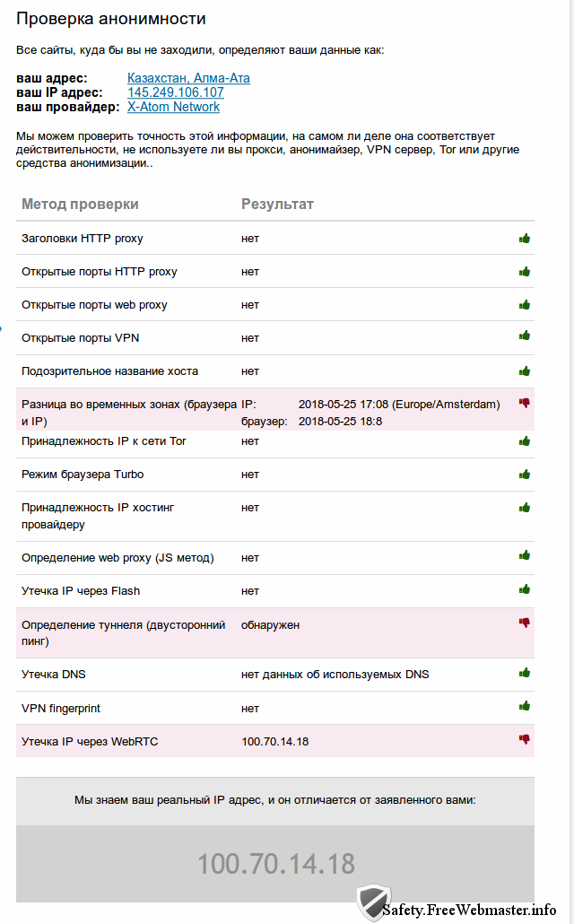Click WebRTC leaked IP value 100.70.14.18 in table

pyautogui.click(x=274, y=741)
